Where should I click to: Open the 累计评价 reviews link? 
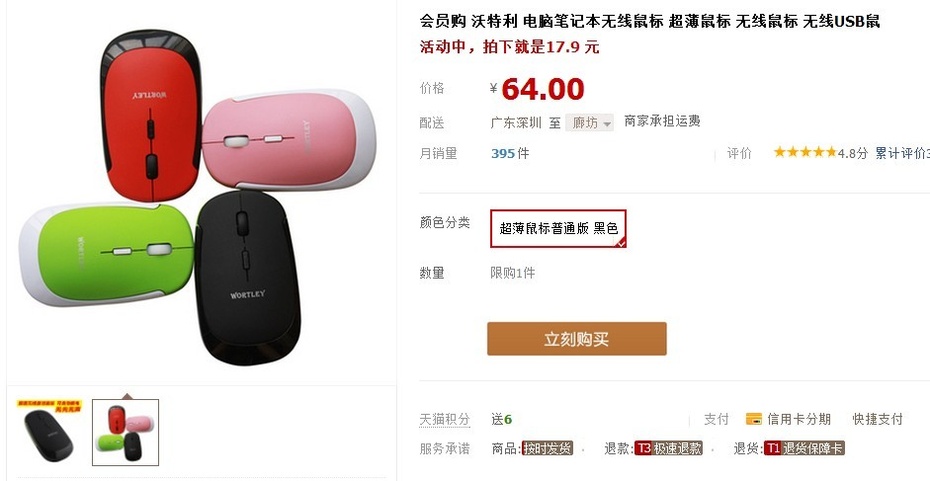pyautogui.click(x=902, y=153)
